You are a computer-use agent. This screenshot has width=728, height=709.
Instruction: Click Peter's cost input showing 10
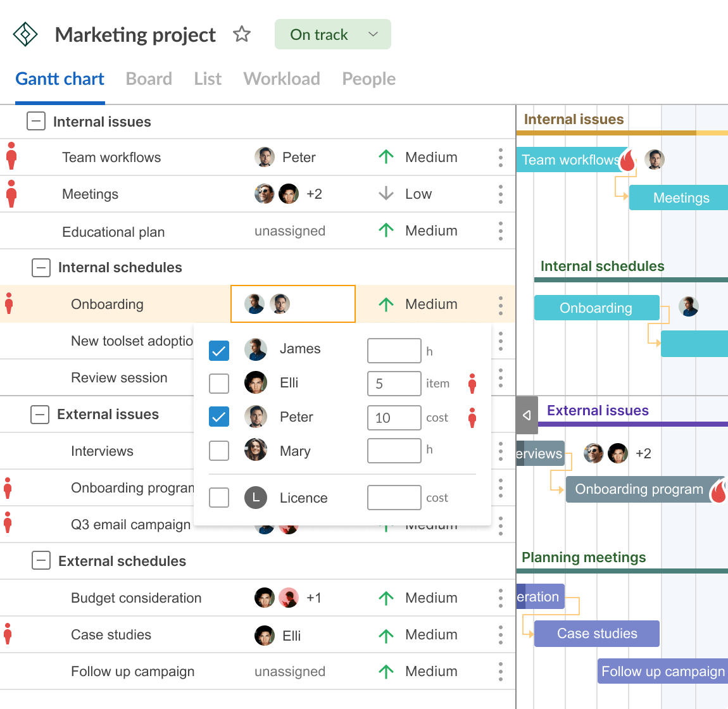394,417
